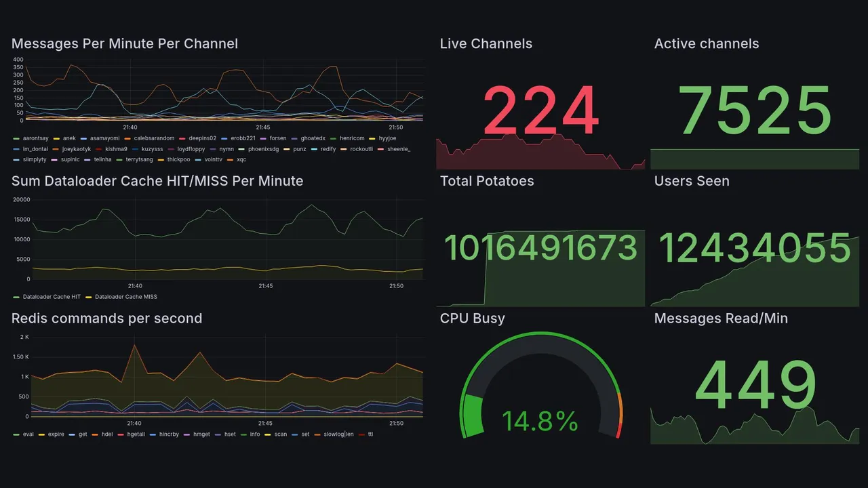The width and height of the screenshot is (868, 488).
Task: Select phoenixsdg in the legend
Action: [263, 149]
